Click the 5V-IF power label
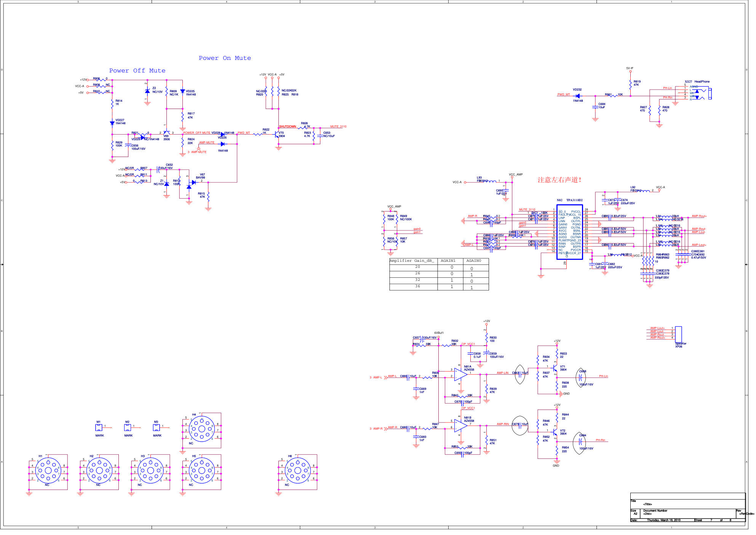The height and width of the screenshot is (535, 756). (x=630, y=69)
